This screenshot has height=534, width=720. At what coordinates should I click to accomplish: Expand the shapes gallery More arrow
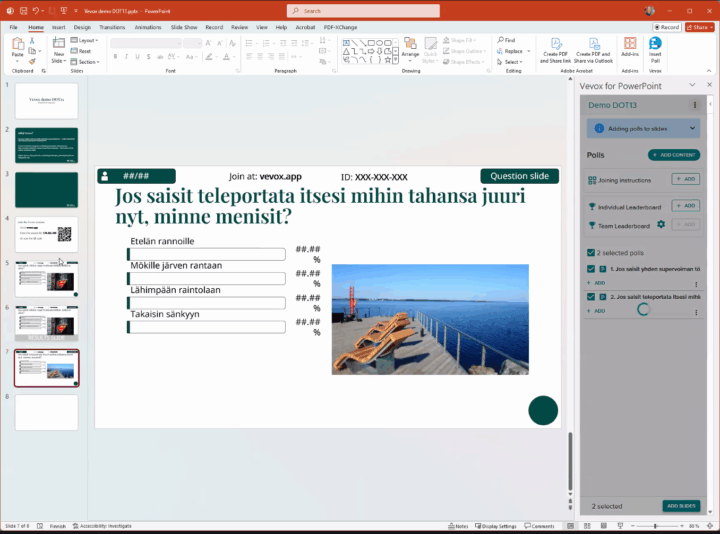click(x=395, y=60)
